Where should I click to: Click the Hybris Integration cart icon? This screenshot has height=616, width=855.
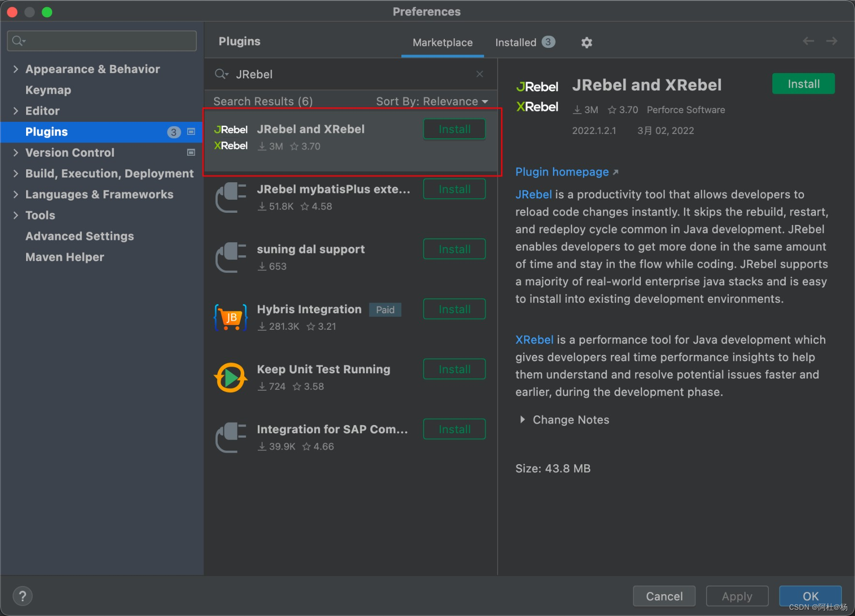pyautogui.click(x=231, y=318)
